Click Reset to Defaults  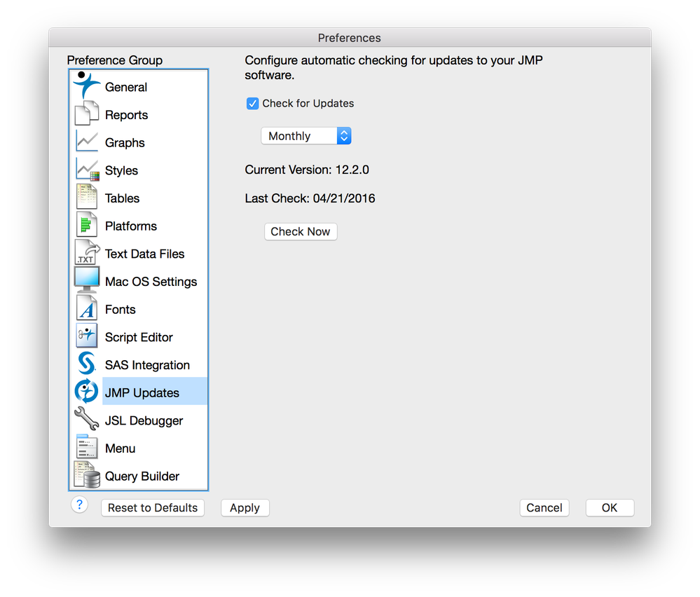153,508
